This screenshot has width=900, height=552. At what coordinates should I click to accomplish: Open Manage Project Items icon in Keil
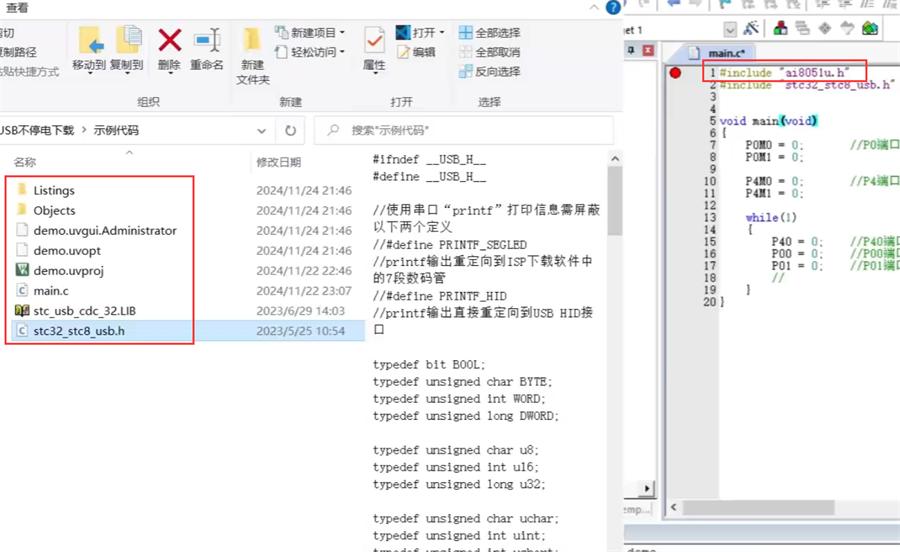pyautogui.click(x=780, y=29)
